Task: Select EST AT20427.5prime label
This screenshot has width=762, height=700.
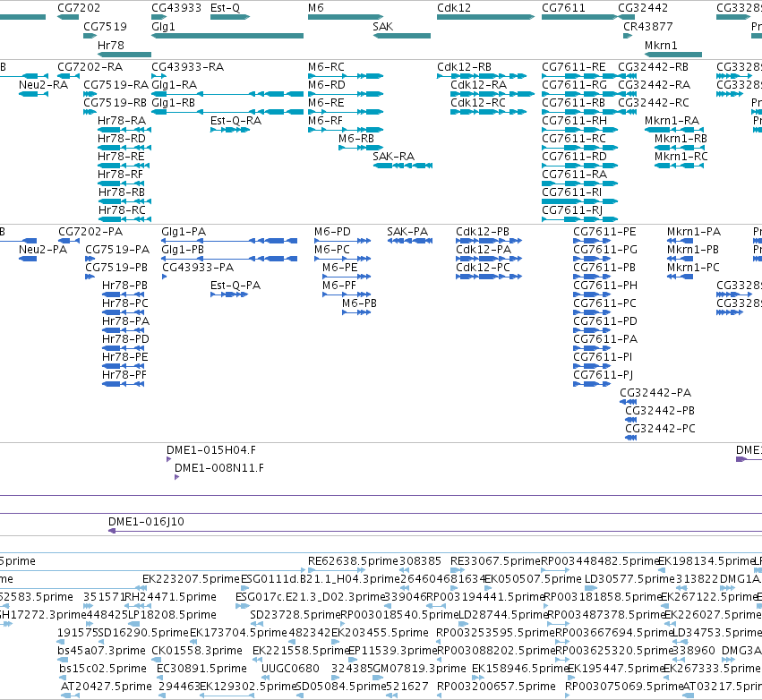Action: 107,687
